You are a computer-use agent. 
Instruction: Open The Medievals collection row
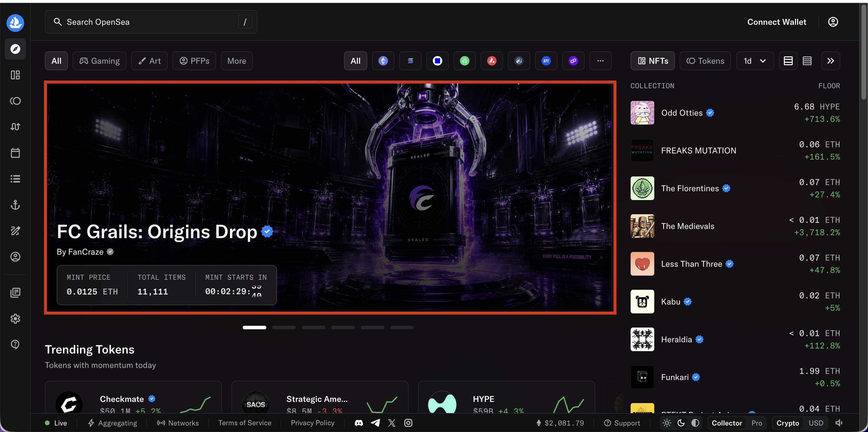[735, 226]
